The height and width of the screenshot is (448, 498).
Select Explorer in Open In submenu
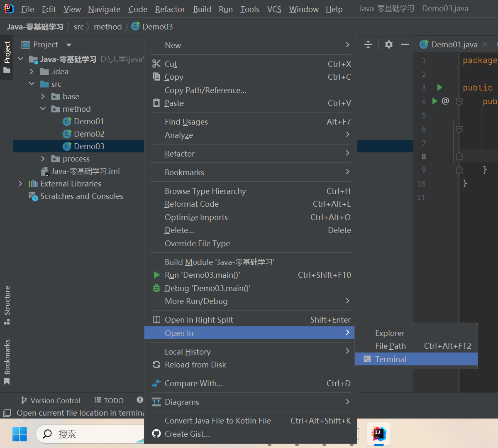pos(416,333)
